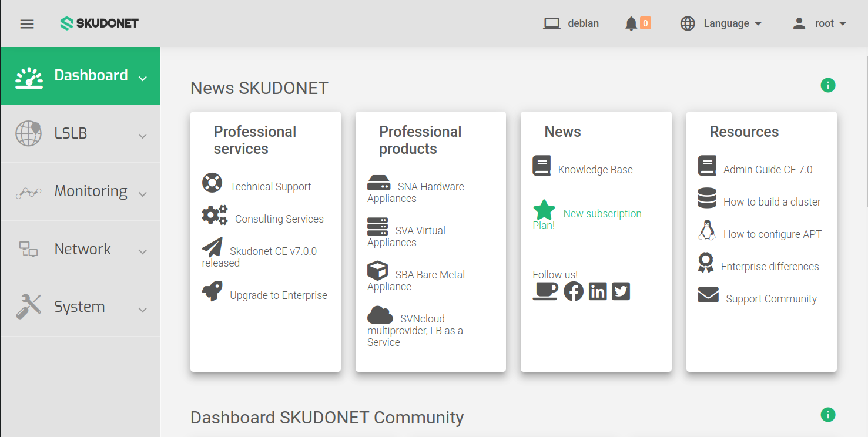Click the LSLB globe icon
868x437 pixels.
[28, 133]
